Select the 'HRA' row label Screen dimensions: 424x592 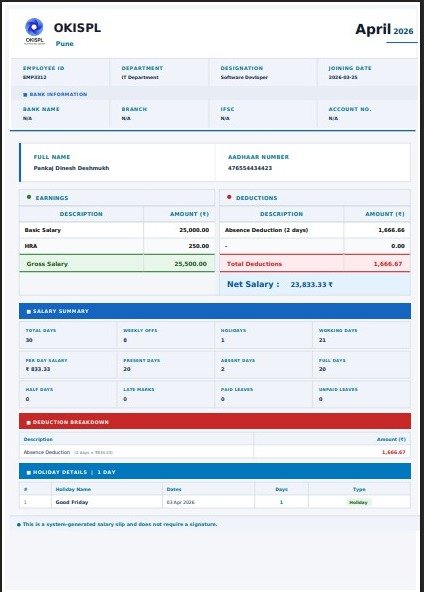[31, 246]
